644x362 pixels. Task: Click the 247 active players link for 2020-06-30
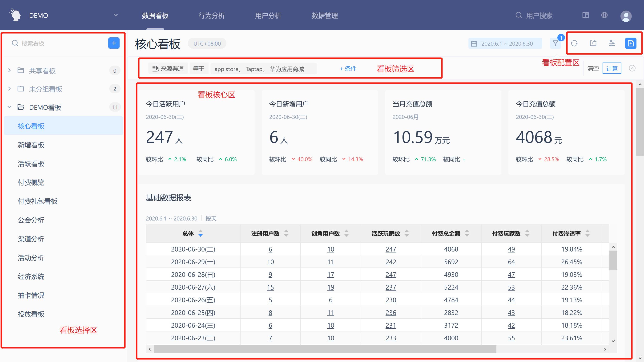coord(391,249)
